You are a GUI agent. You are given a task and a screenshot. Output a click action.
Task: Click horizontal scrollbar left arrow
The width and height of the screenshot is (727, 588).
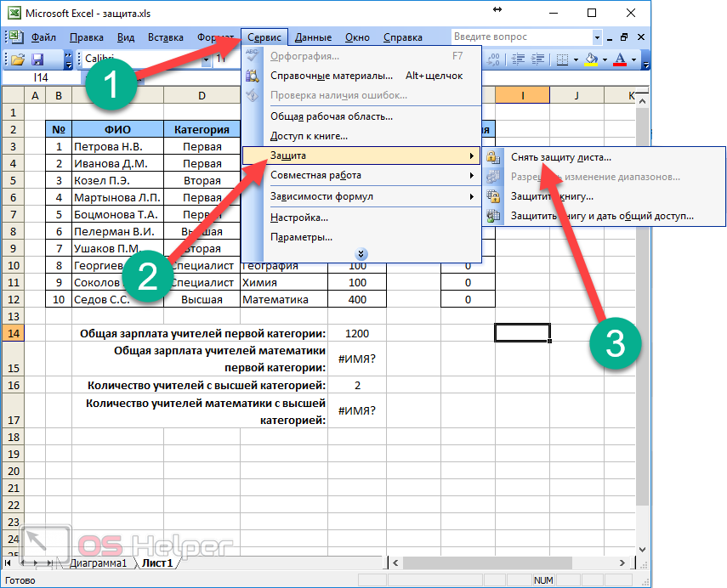[x=395, y=563]
